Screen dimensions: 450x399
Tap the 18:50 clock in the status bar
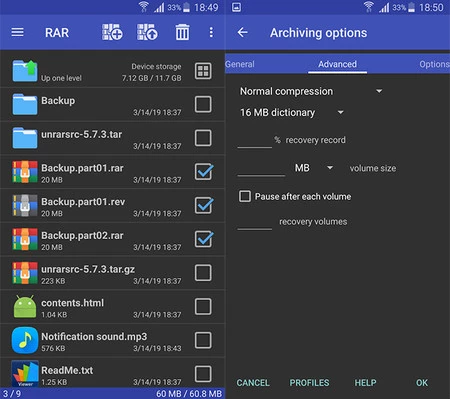pyautogui.click(x=431, y=7)
